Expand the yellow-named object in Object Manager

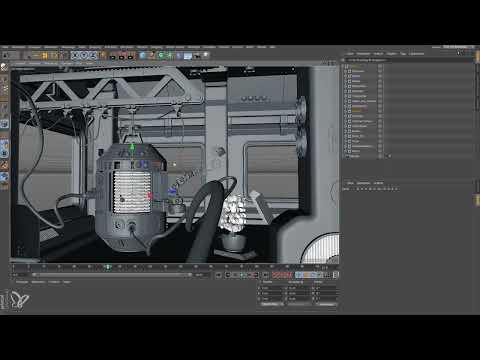point(346,111)
